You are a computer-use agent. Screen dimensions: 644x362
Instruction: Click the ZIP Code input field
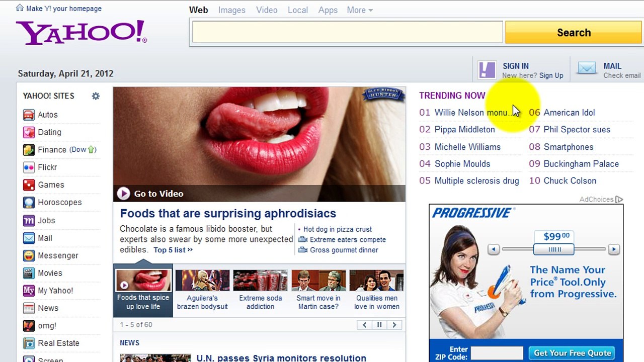497,353
